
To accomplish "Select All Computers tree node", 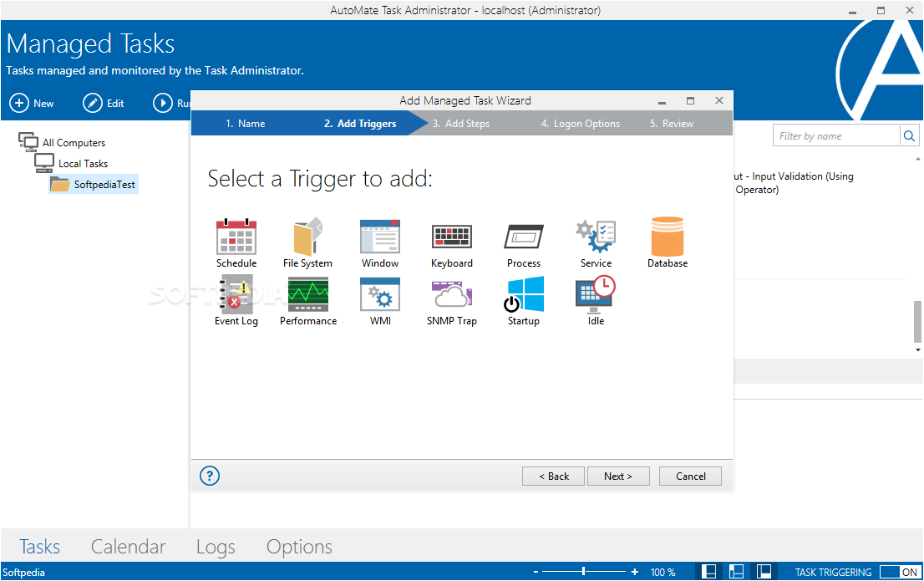I will pyautogui.click(x=62, y=142).
